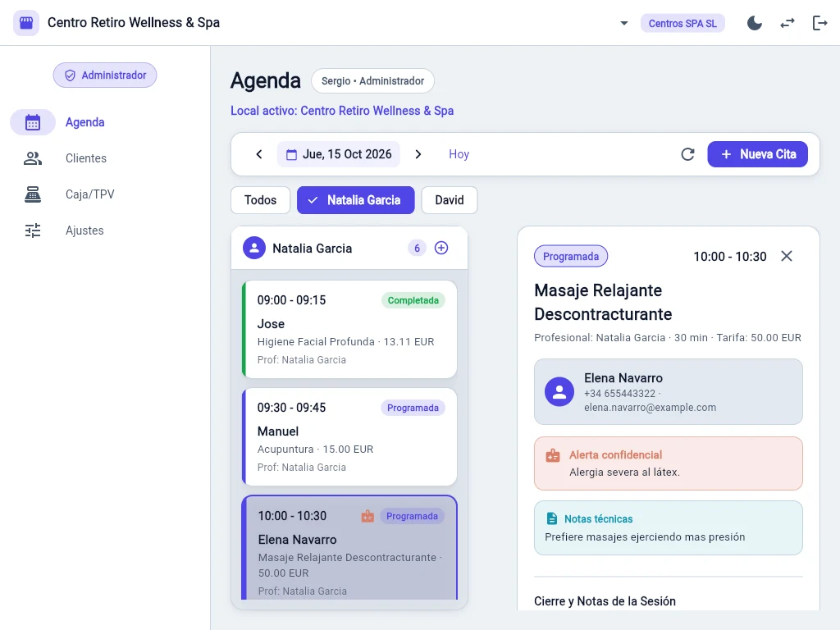
Task: Select the David filter chip
Action: click(450, 200)
